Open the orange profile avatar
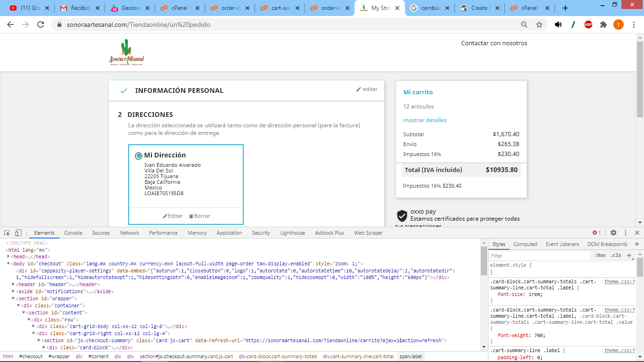This screenshot has height=362, width=644. pos(619,25)
